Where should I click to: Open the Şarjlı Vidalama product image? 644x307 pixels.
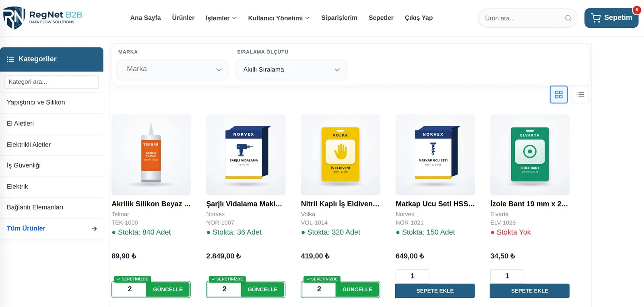click(246, 155)
